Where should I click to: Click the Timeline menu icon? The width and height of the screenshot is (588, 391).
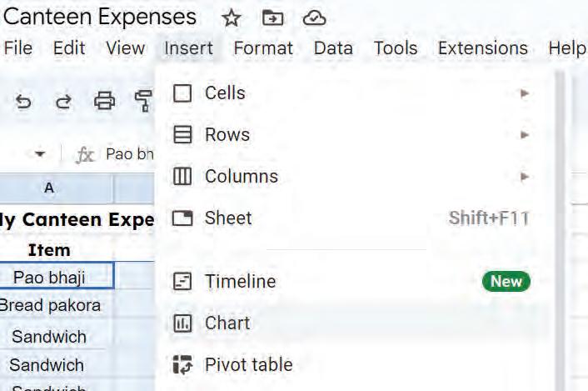click(182, 281)
